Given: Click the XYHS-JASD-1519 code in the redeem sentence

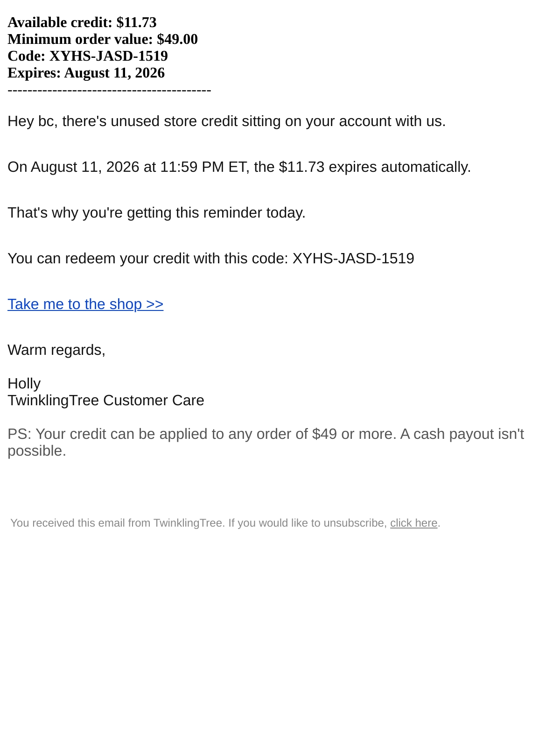Looking at the screenshot, I should [x=353, y=259].
